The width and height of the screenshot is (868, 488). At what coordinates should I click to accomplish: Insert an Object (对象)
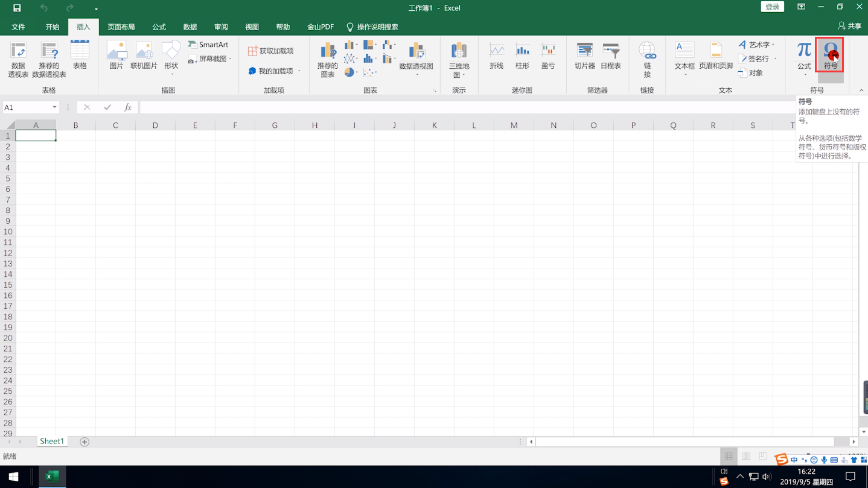coord(751,73)
